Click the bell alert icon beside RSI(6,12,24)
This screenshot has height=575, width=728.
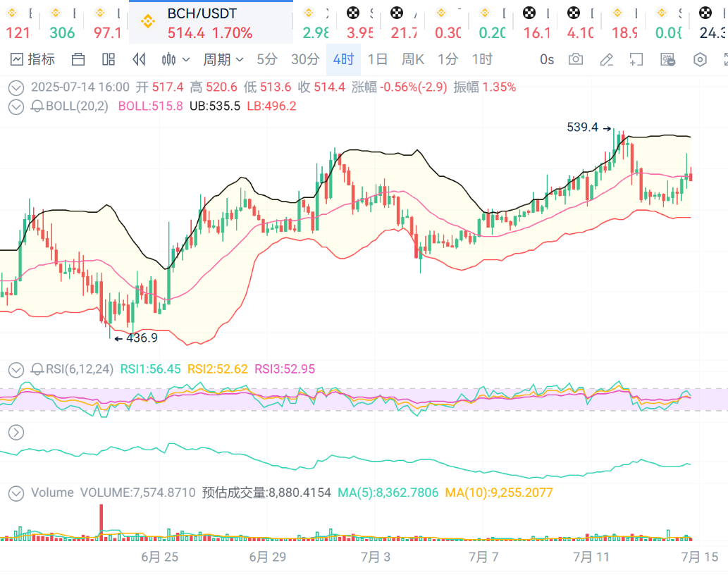pyautogui.click(x=37, y=369)
